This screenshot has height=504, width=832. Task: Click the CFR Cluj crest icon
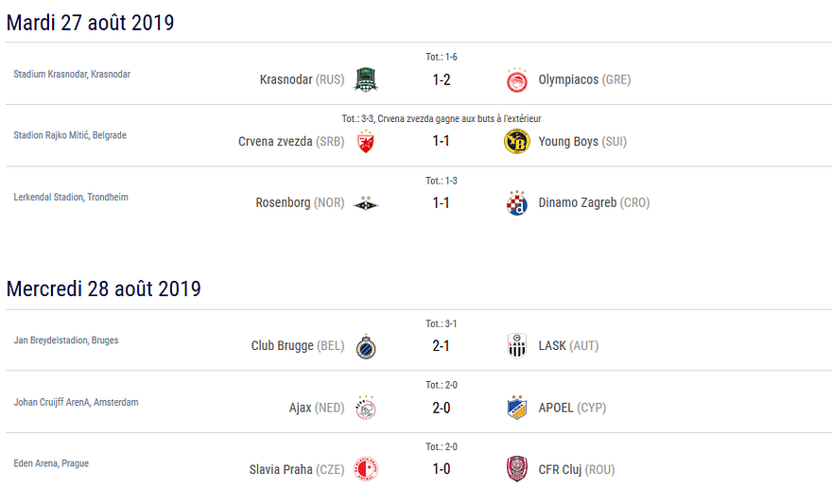pos(516,470)
